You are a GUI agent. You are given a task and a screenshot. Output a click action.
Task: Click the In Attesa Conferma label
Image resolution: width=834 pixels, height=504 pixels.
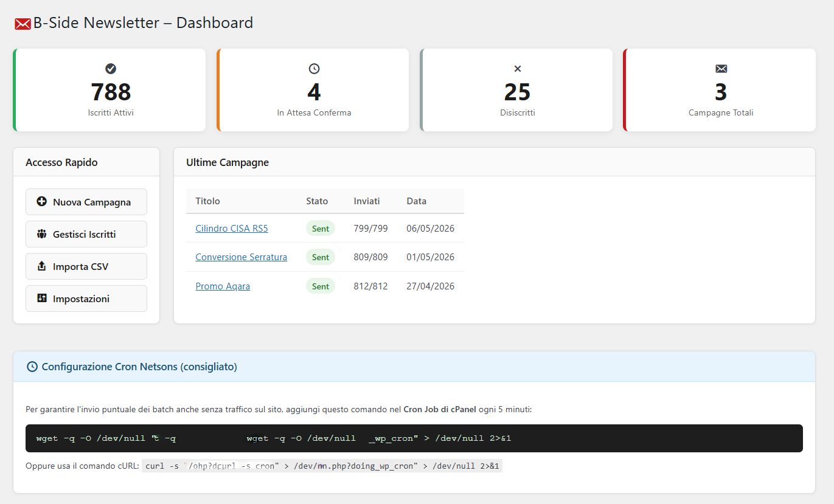[314, 112]
